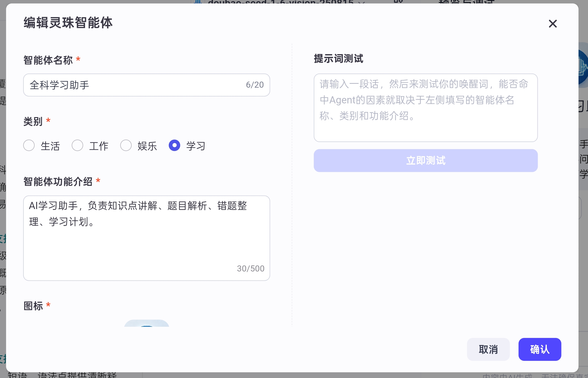Click the 取消 button
Screen dimensions: 588x378
488,349
